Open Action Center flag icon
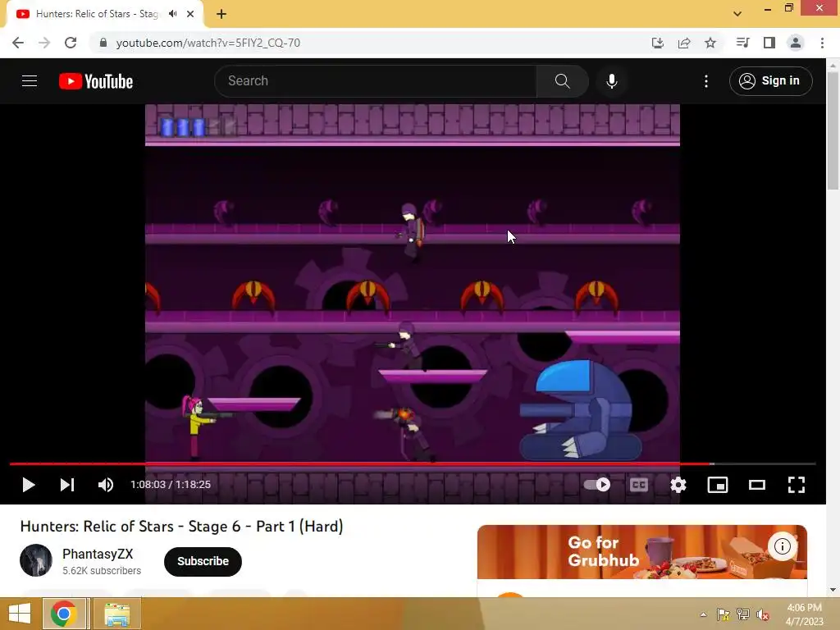The height and width of the screenshot is (630, 840). [724, 614]
